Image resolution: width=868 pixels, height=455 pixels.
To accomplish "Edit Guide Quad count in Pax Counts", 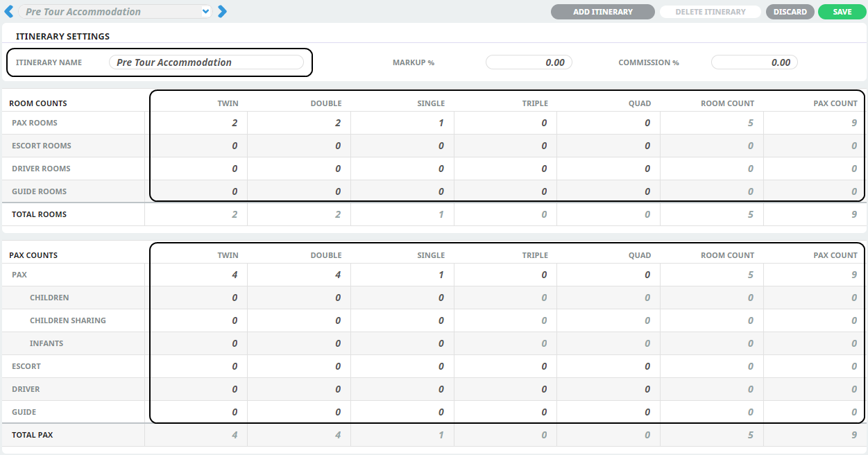I will pos(609,412).
